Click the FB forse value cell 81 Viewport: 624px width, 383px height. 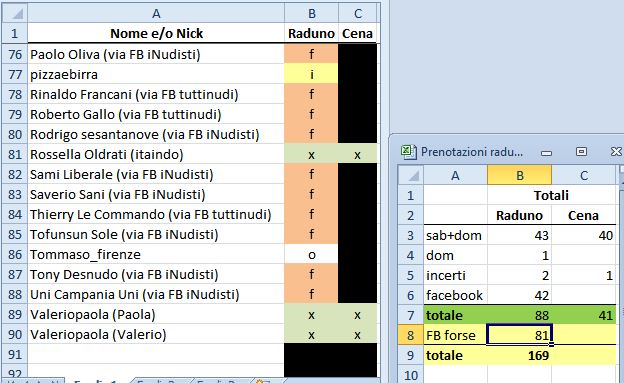click(519, 335)
